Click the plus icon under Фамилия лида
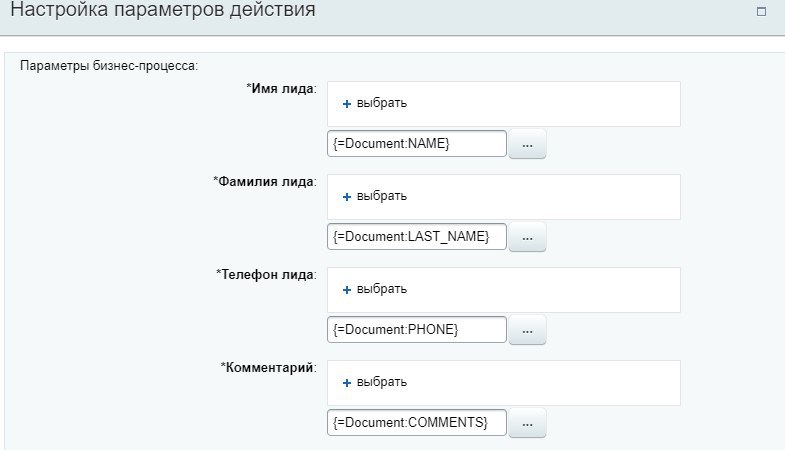The width and height of the screenshot is (785, 450). pyautogui.click(x=346, y=197)
